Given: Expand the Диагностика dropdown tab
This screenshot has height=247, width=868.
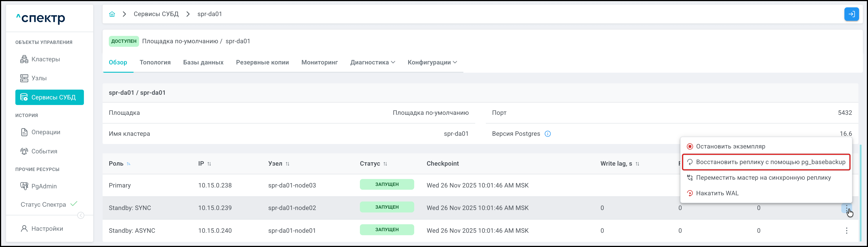Looking at the screenshot, I should coord(372,62).
